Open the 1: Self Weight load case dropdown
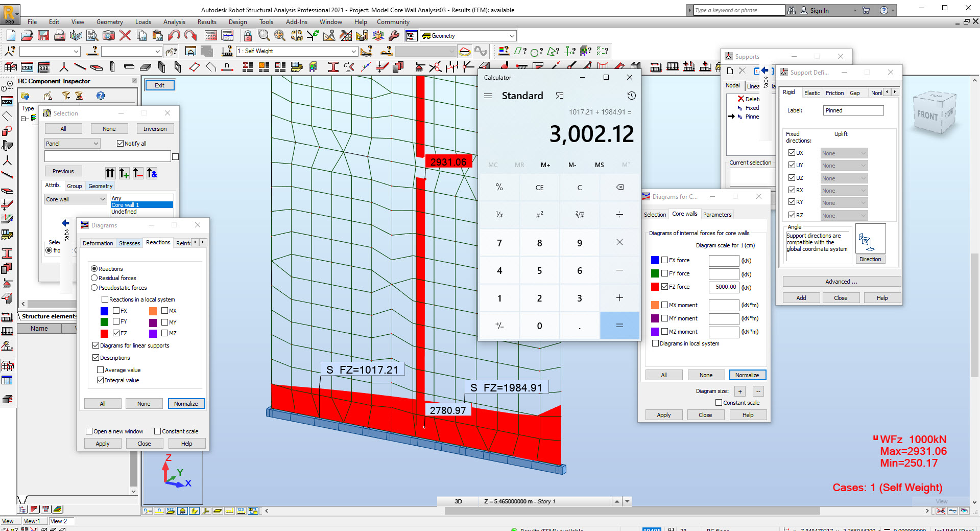This screenshot has width=980, height=531. [x=355, y=51]
